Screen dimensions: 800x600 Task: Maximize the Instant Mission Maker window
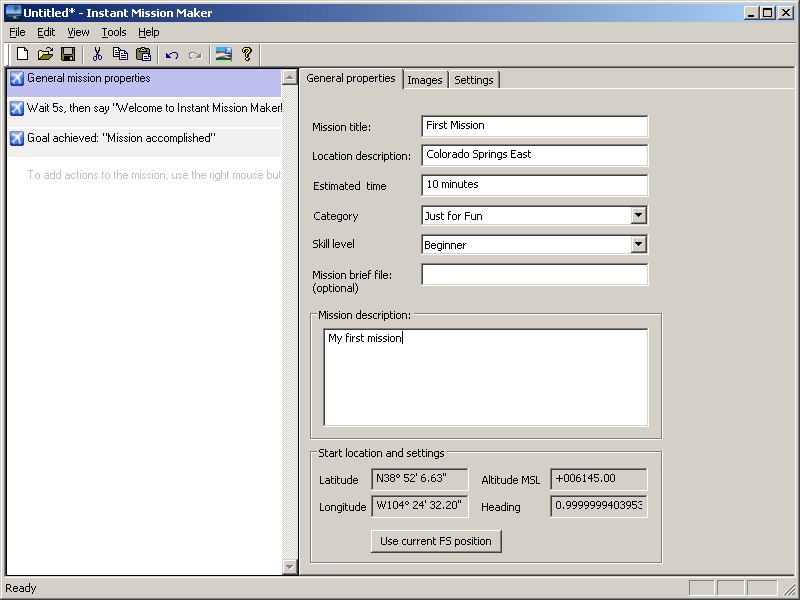click(x=767, y=13)
